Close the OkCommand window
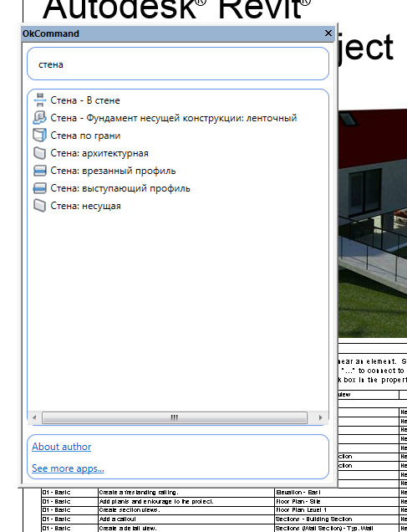407x532 pixels. (328, 33)
